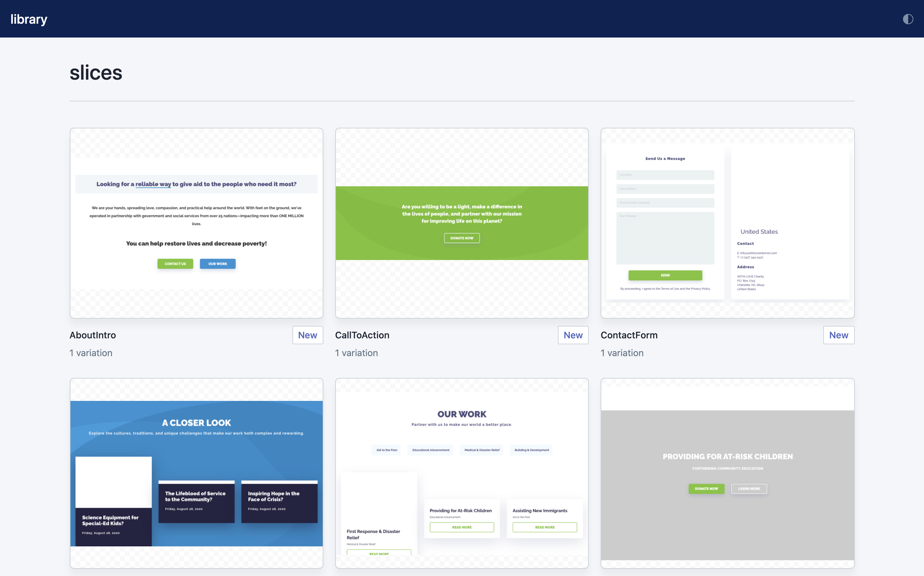Click Learn More in the At-Risk Children preview
Image resolution: width=924 pixels, height=576 pixels.
coord(749,489)
